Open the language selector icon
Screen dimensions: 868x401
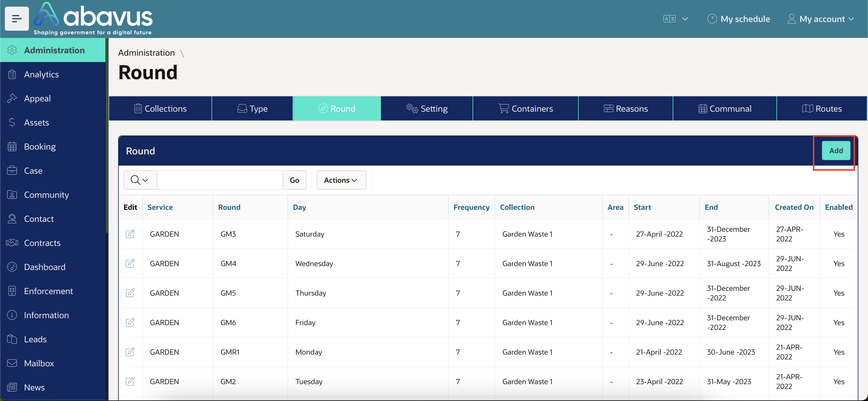click(669, 19)
